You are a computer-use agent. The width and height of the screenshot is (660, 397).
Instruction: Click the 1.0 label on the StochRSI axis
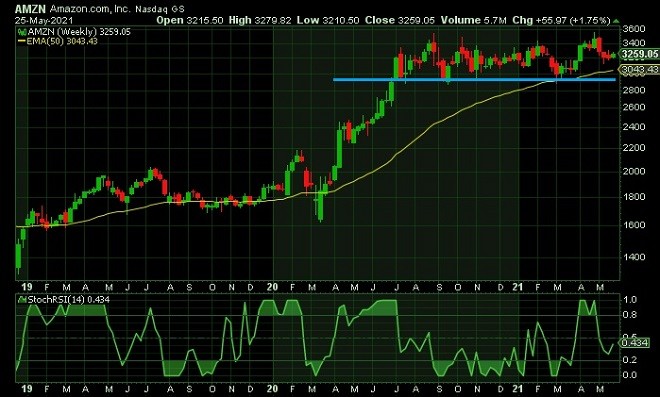click(x=630, y=300)
